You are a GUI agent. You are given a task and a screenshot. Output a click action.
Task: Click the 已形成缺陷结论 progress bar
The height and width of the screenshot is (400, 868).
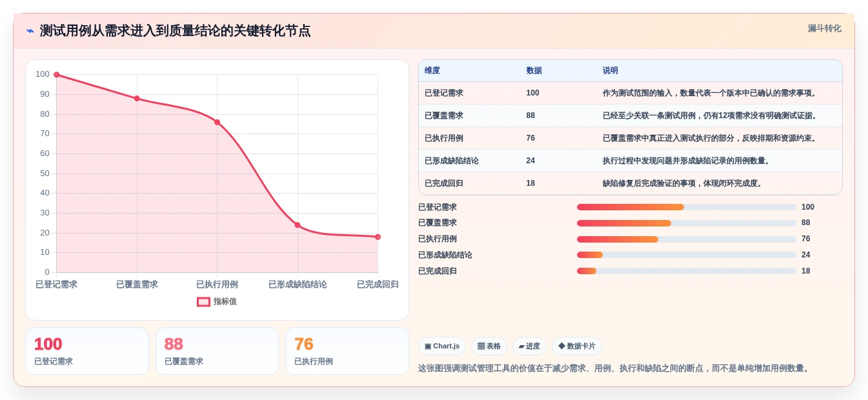(687, 255)
